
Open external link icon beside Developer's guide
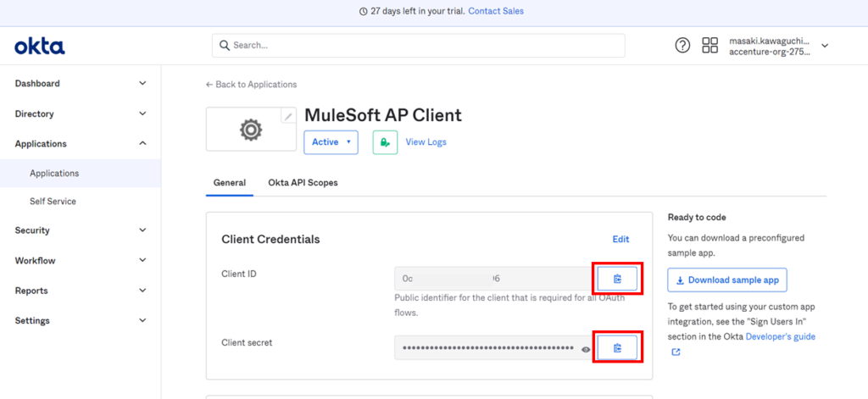click(676, 352)
